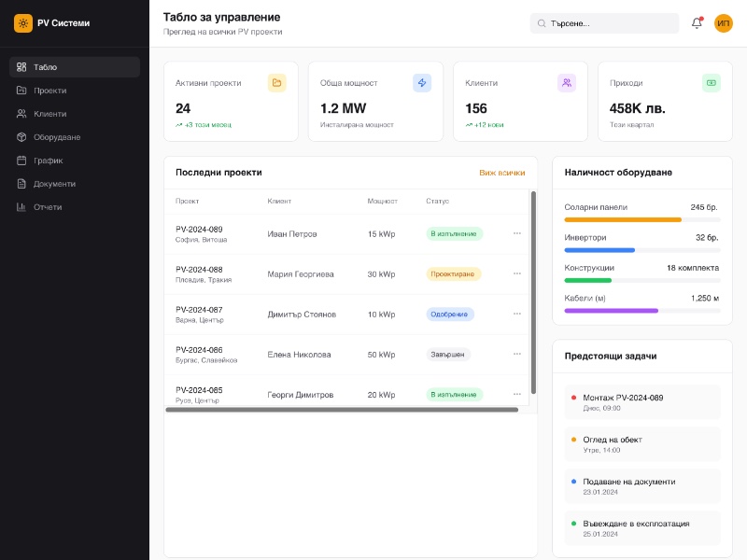Click the Виж всички link
Screen dimensions: 747x560
point(501,173)
